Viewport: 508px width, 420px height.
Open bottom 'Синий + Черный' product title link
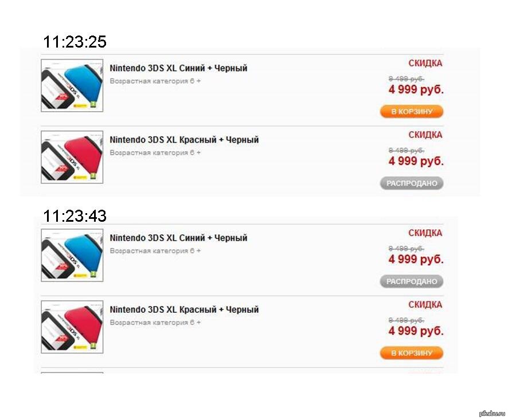pos(178,238)
